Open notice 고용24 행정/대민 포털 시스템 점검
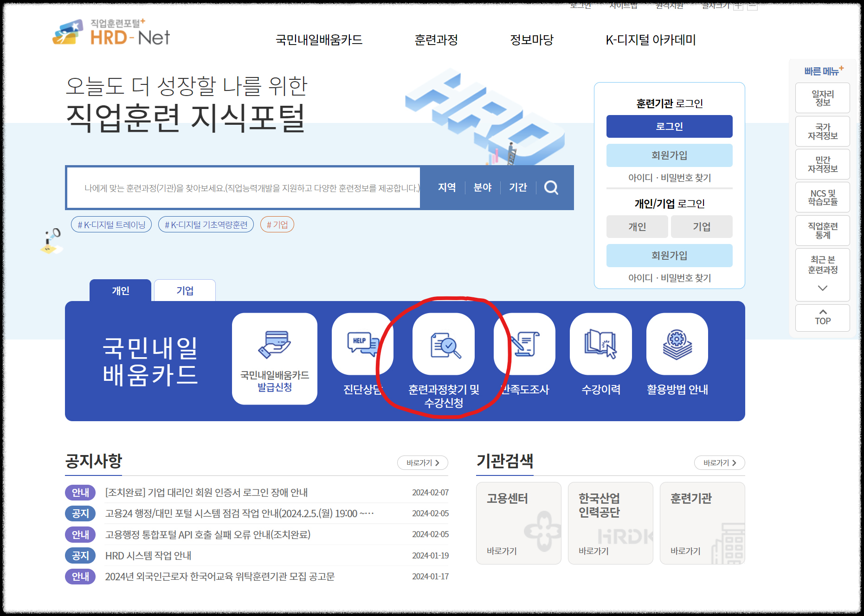The width and height of the screenshot is (864, 616). 239,513
